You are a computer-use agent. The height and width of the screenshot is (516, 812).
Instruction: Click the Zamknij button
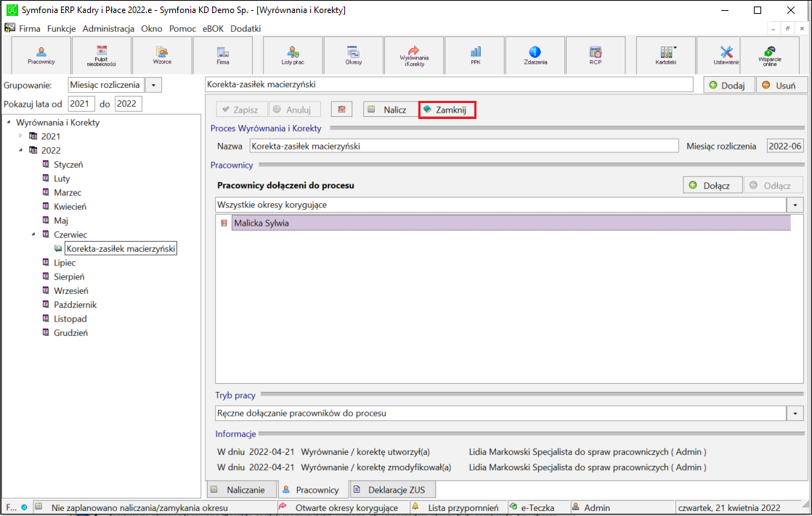(447, 110)
